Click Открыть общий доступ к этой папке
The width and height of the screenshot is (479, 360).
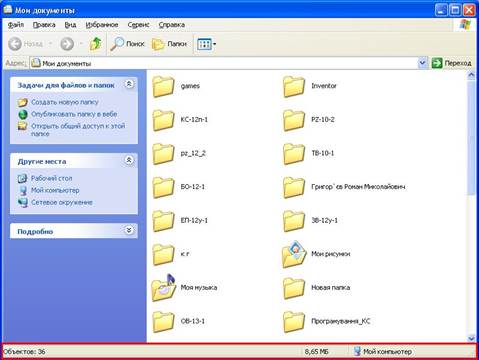click(78, 130)
